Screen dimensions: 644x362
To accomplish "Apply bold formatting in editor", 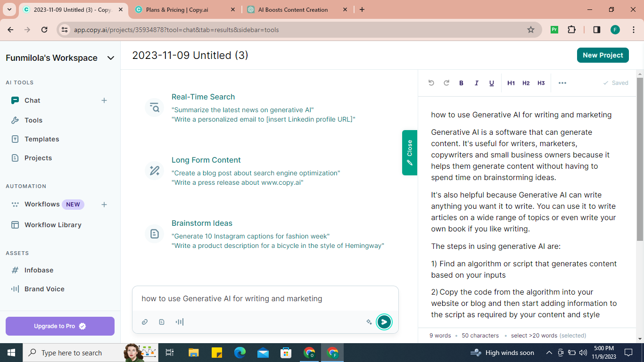I will click(461, 83).
